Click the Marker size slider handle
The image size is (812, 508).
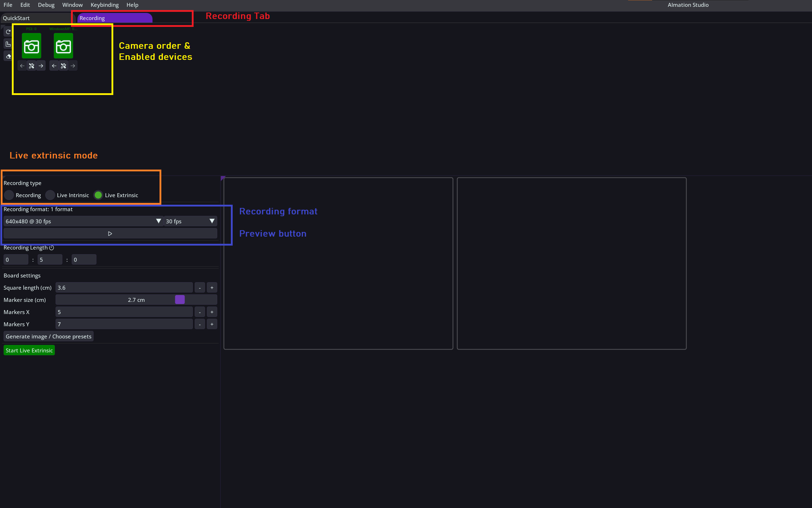[x=180, y=300]
